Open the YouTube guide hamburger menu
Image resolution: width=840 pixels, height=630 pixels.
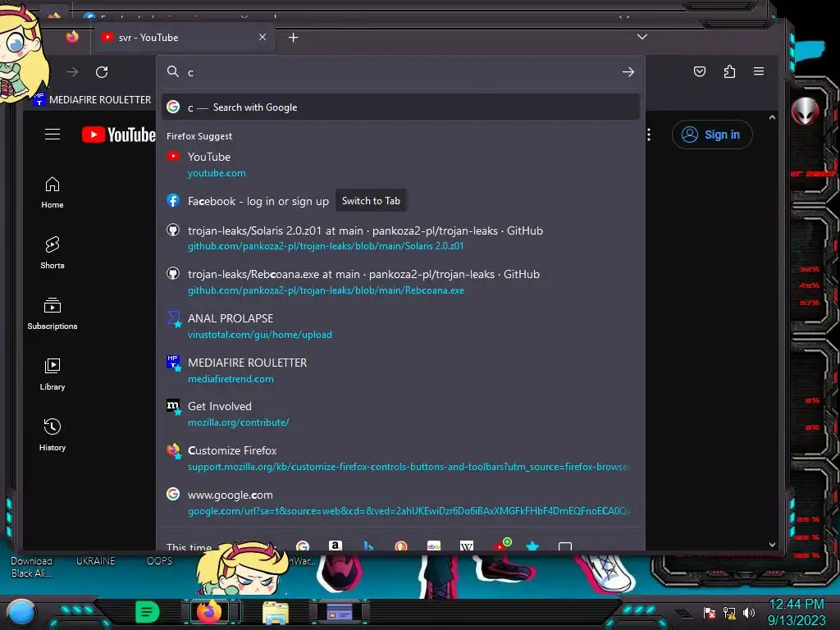[52, 134]
